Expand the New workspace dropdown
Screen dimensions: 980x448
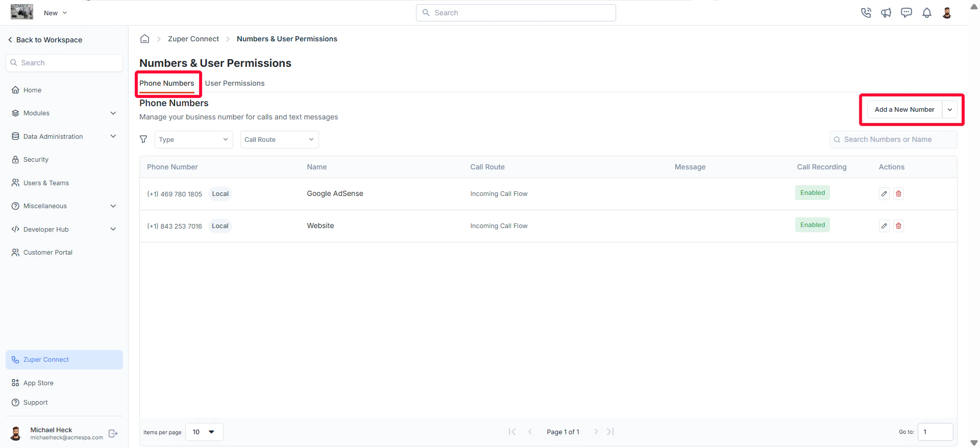55,13
